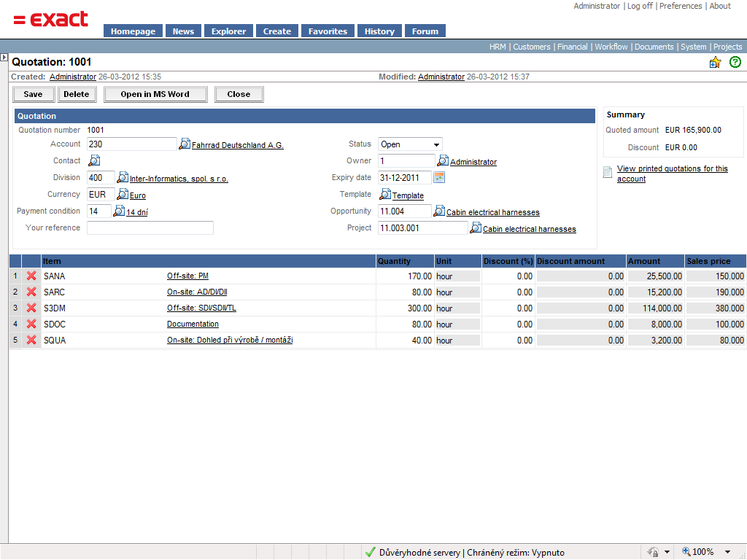Open the Account lookup magnifier icon

click(185, 144)
